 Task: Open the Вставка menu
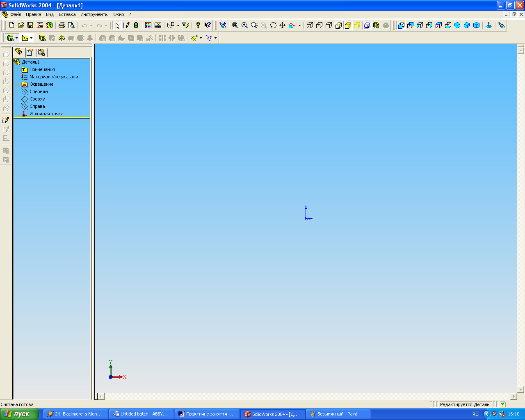(x=67, y=14)
